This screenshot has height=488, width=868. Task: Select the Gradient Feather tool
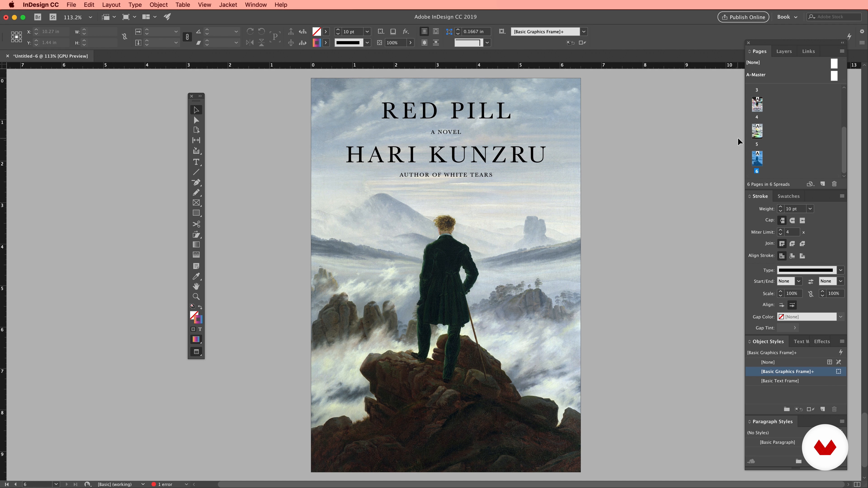(196, 255)
